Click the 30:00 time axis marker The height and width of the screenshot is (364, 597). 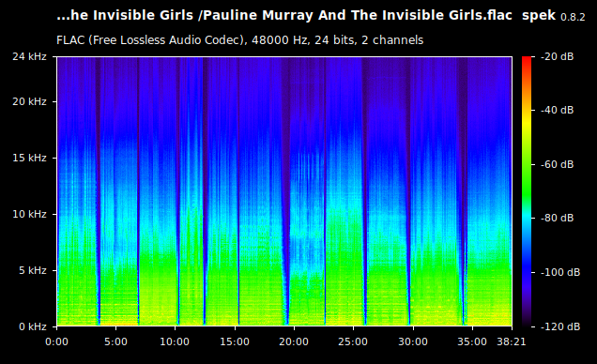[x=413, y=341]
